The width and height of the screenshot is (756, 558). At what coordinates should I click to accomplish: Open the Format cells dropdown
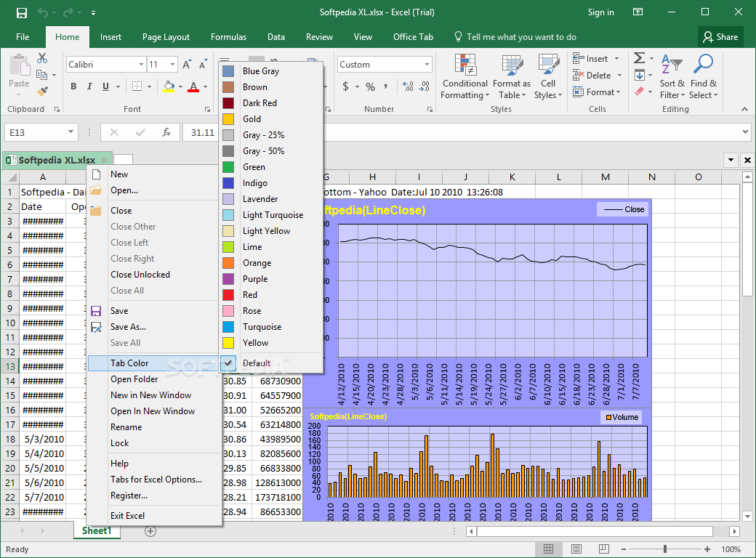[596, 92]
